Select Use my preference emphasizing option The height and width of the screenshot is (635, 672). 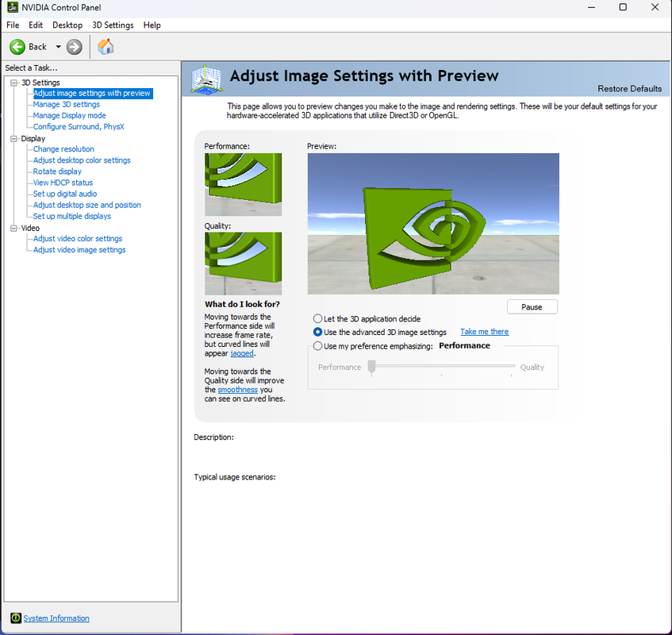point(317,346)
